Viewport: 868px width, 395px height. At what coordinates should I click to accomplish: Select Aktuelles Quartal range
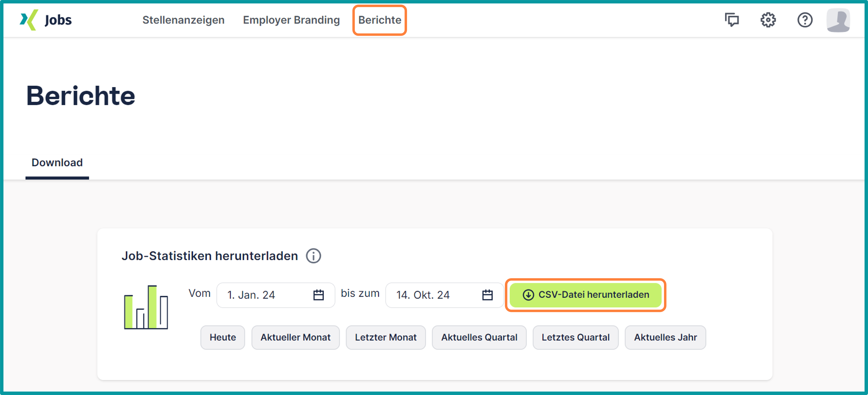(479, 337)
